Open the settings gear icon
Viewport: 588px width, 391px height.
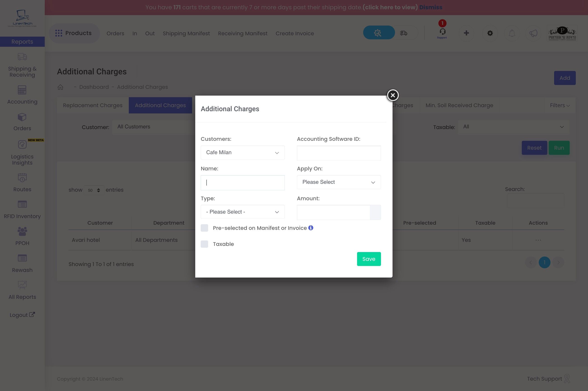tap(490, 33)
